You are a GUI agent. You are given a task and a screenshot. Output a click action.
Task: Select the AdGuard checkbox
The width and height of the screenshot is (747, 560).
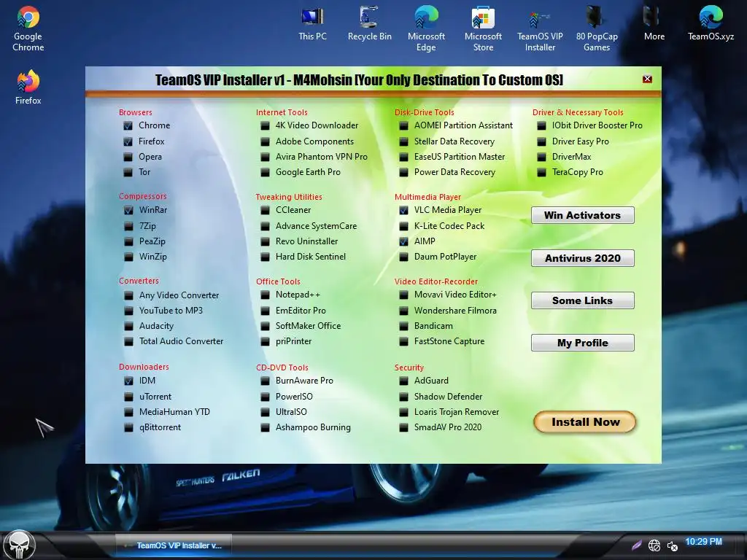click(x=403, y=381)
